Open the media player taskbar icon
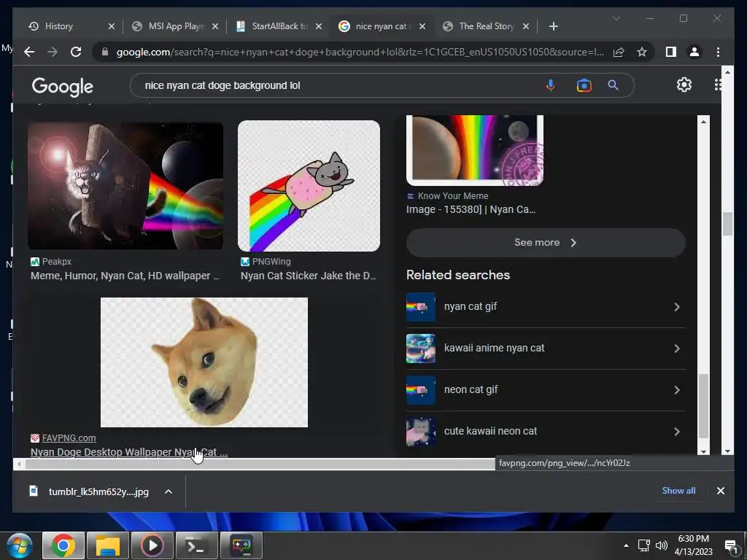Viewport: 747px width, 560px height. (x=152, y=545)
